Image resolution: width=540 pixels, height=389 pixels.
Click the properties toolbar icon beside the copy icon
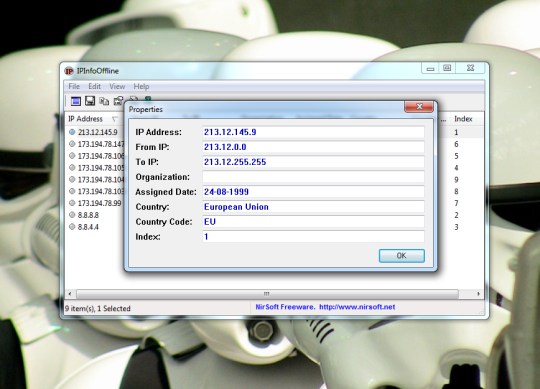coord(118,101)
